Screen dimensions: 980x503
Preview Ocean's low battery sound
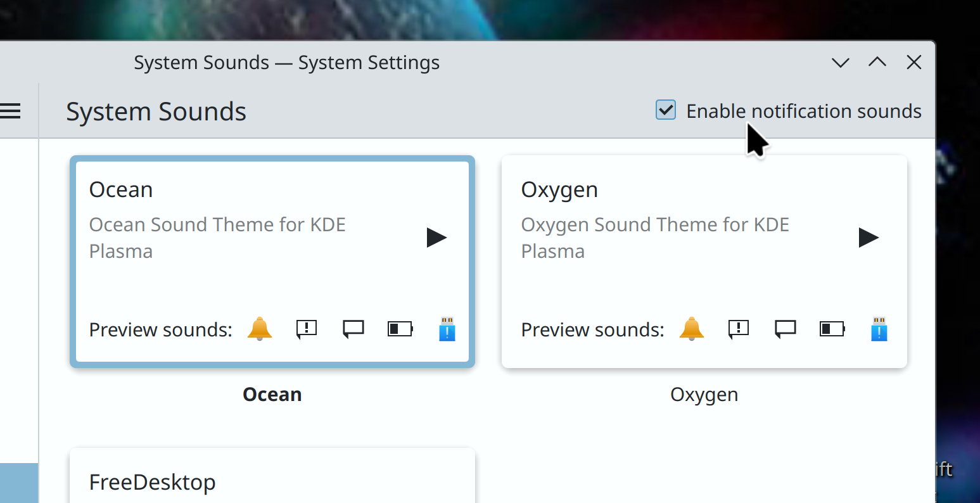[400, 329]
